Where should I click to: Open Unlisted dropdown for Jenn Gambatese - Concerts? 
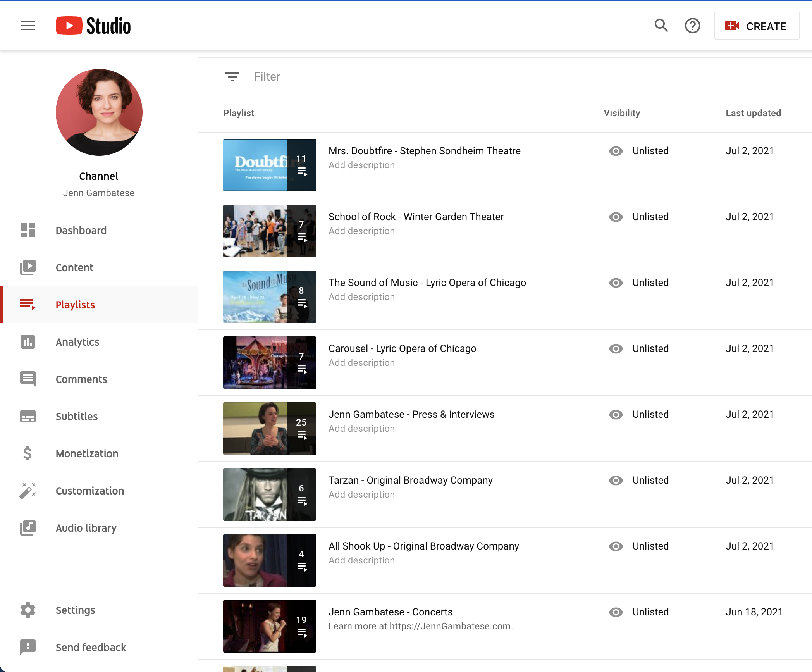coord(650,612)
